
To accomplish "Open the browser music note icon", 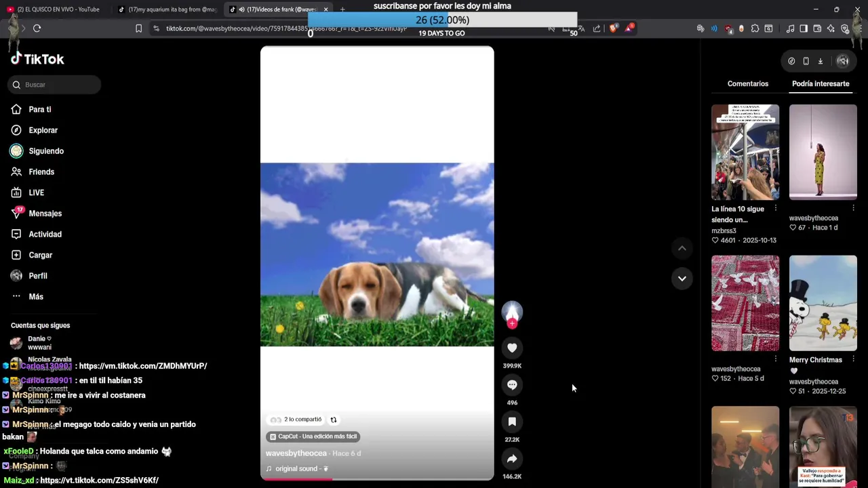I will tap(790, 28).
